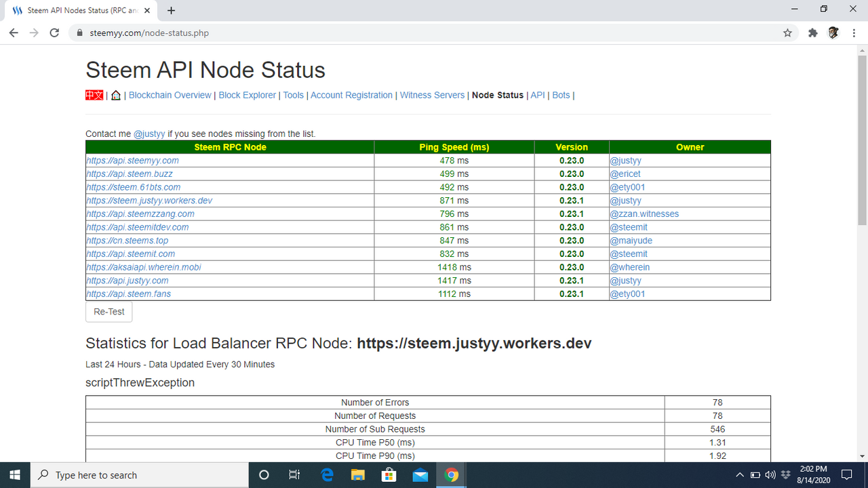Select ping value 1418 ms
The width and height of the screenshot is (868, 488).
(454, 267)
